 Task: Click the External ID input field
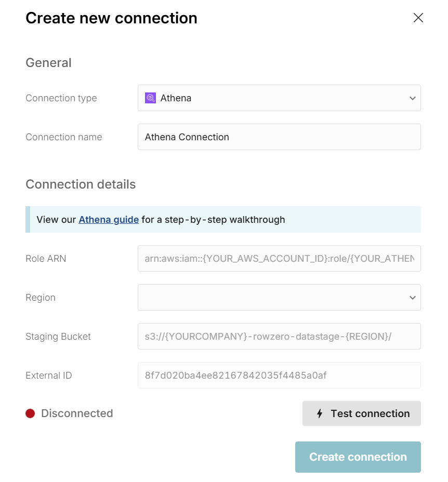coord(279,375)
